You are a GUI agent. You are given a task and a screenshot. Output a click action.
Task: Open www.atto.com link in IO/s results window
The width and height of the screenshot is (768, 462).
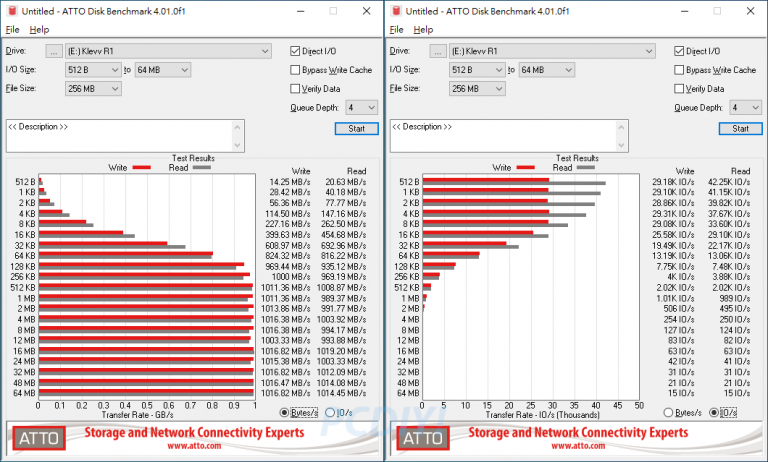pyautogui.click(x=578, y=446)
